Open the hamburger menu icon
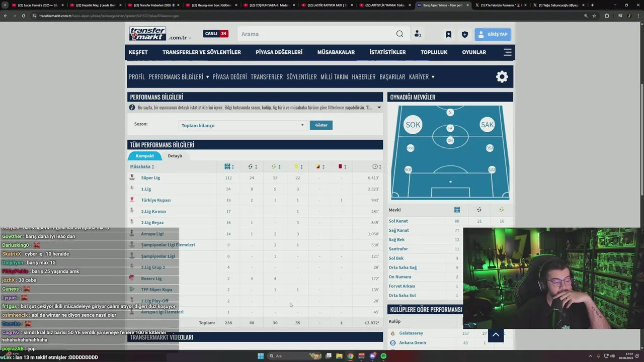 tap(507, 52)
